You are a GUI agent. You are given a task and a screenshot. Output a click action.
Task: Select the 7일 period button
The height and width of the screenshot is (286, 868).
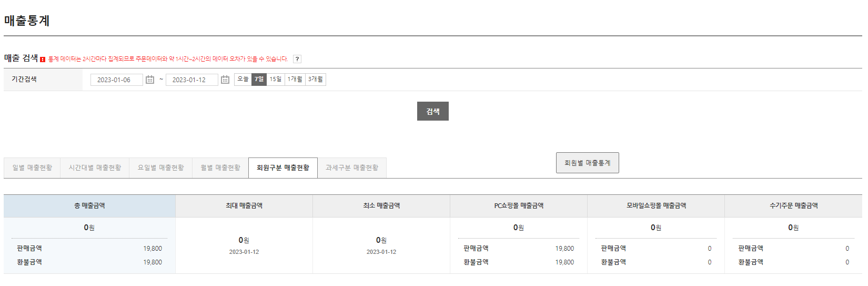tap(259, 80)
